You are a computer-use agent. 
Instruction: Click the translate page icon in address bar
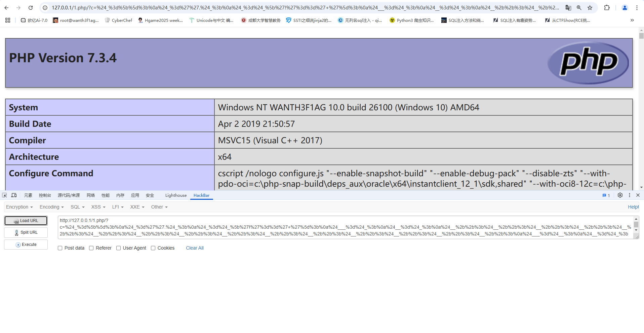click(x=568, y=8)
